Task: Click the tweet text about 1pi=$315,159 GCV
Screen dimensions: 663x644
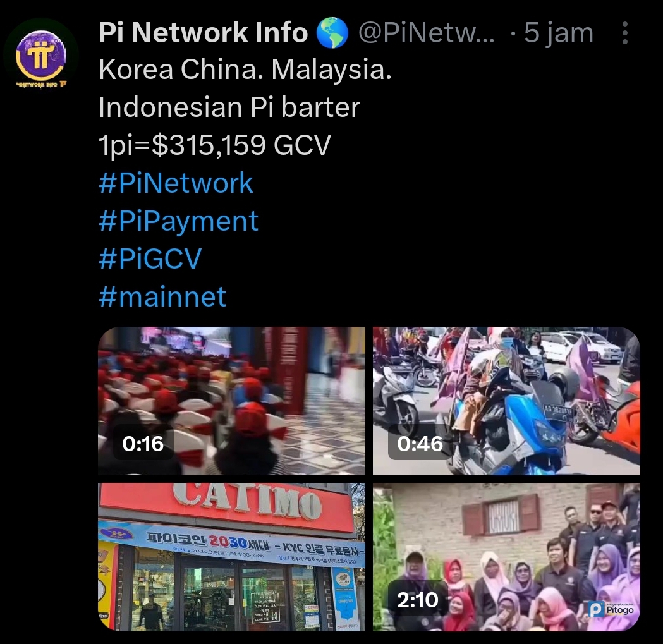Action: point(214,145)
